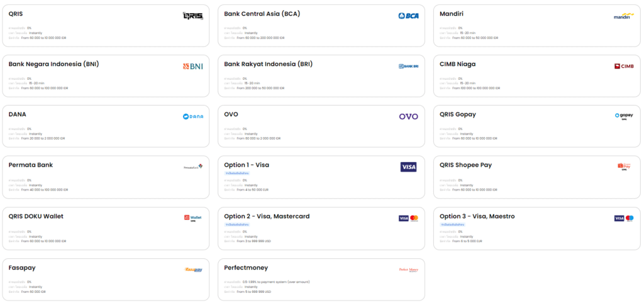Click the Gopay logo icon
This screenshot has height=303, width=644.
tap(624, 116)
